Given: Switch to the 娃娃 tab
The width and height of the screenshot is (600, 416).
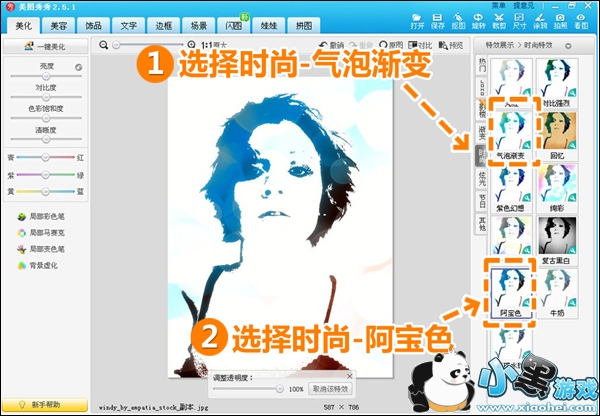Looking at the screenshot, I should coord(269,26).
